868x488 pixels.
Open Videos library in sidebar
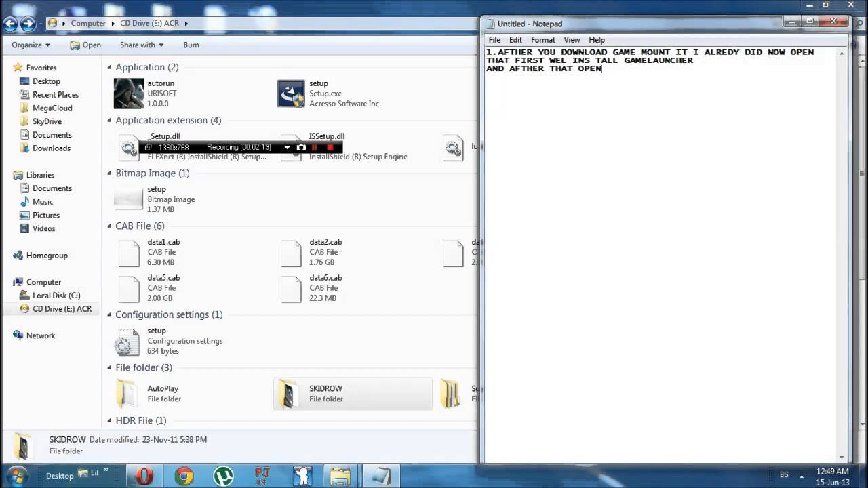coord(44,228)
